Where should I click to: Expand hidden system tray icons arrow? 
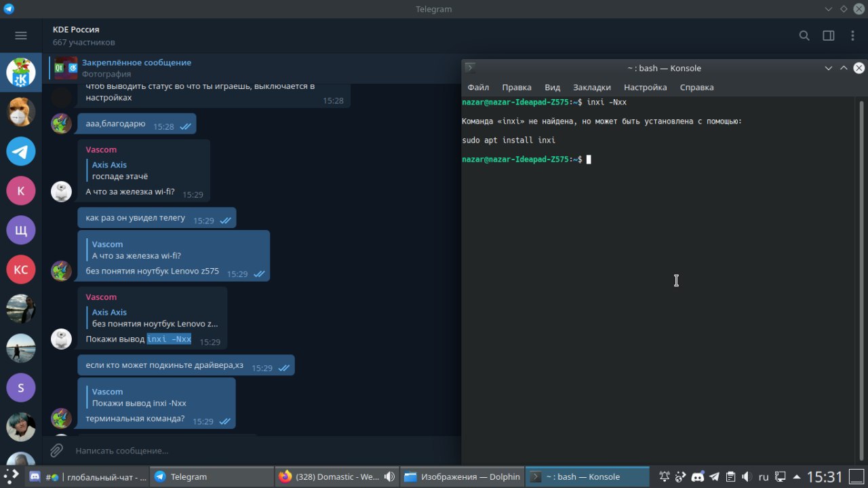797,476
